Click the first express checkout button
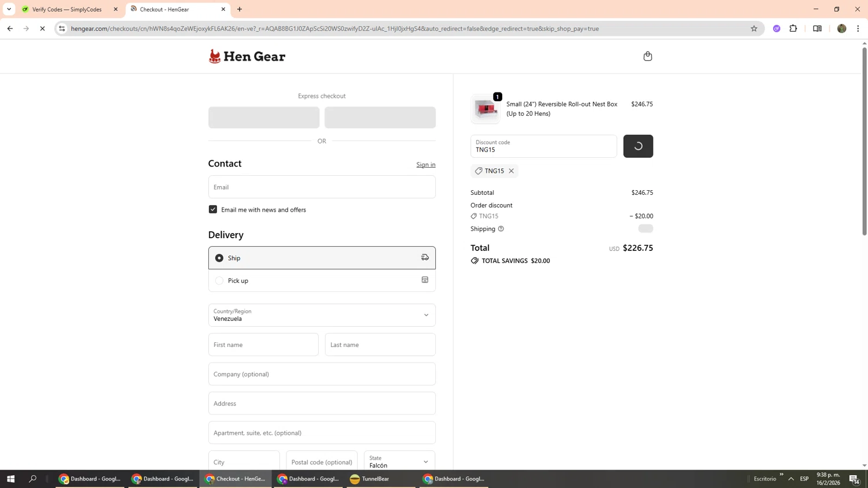868x488 pixels. 264,117
